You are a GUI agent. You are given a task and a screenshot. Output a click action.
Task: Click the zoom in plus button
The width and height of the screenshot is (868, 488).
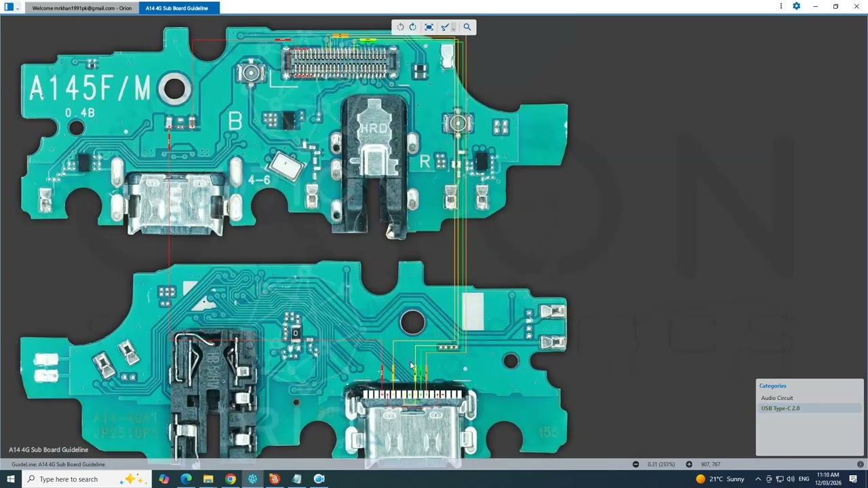(688, 464)
